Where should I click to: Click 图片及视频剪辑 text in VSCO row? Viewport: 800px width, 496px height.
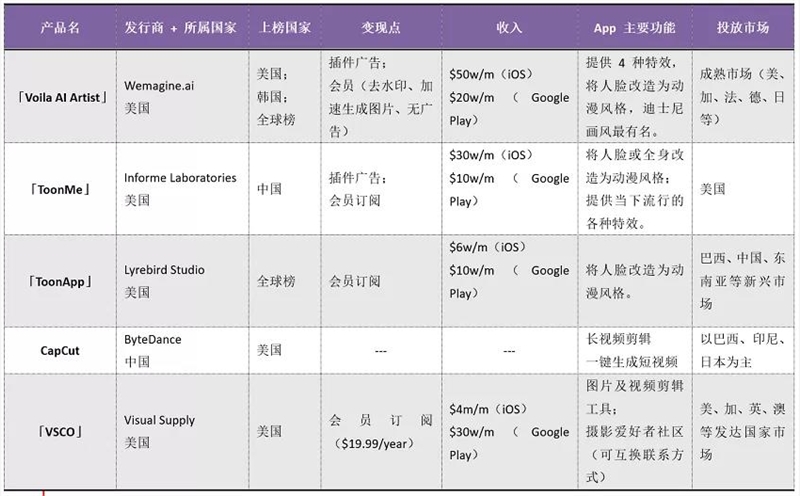pos(634,386)
